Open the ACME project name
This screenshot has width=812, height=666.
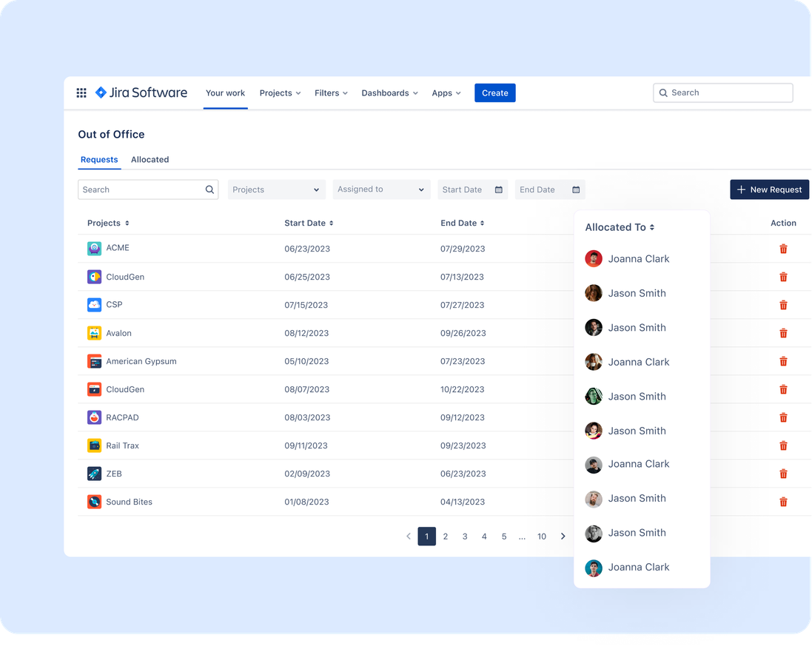click(x=118, y=248)
